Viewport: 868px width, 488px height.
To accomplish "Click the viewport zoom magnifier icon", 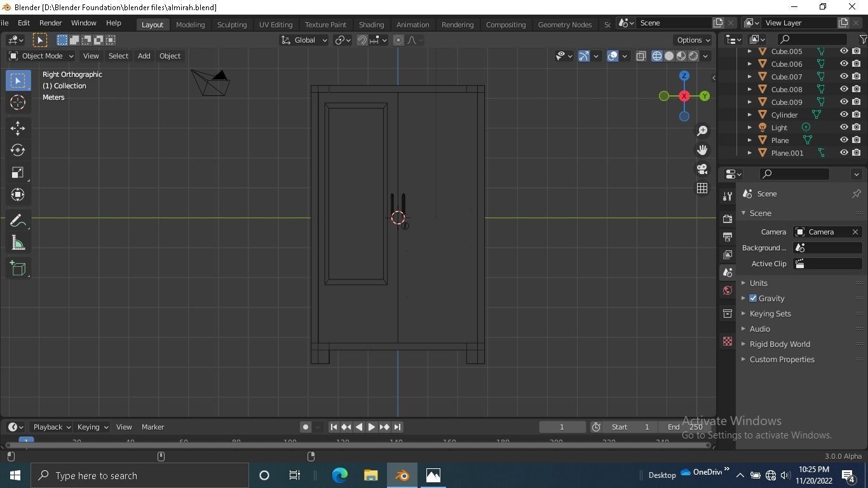I will click(702, 130).
